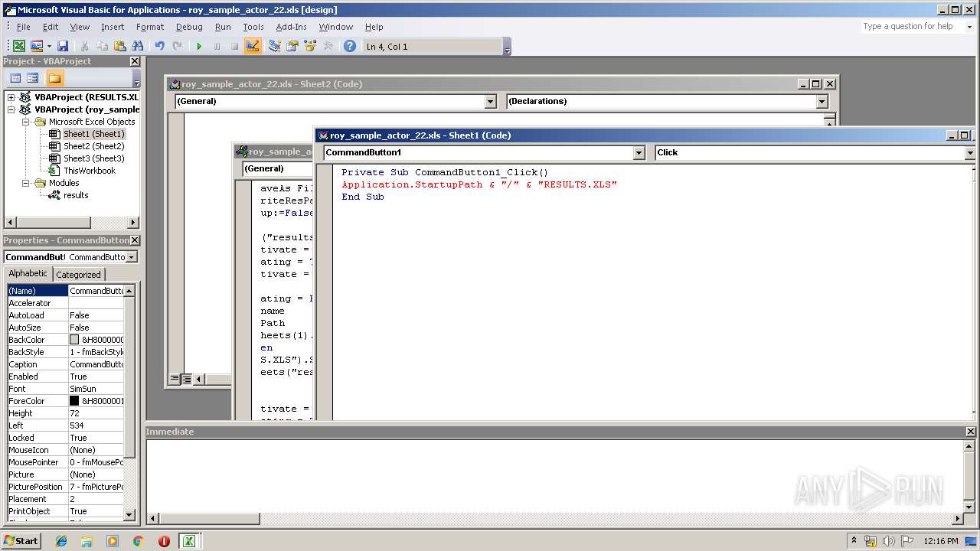Run the macro with the green play icon

click(199, 47)
